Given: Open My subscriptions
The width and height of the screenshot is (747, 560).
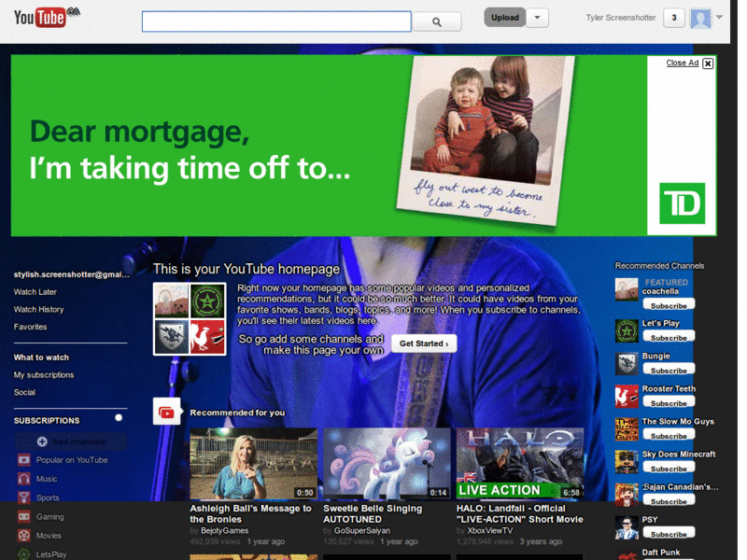Looking at the screenshot, I should coord(44,375).
